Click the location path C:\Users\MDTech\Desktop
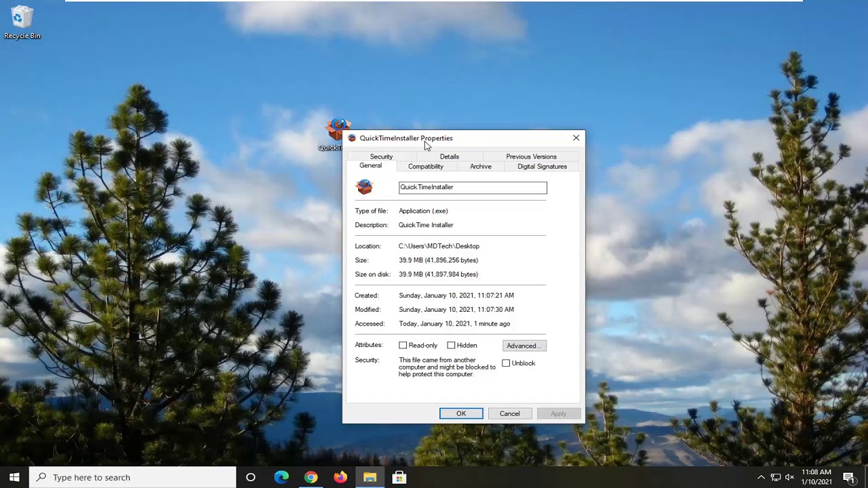The image size is (868, 488). pyautogui.click(x=439, y=246)
